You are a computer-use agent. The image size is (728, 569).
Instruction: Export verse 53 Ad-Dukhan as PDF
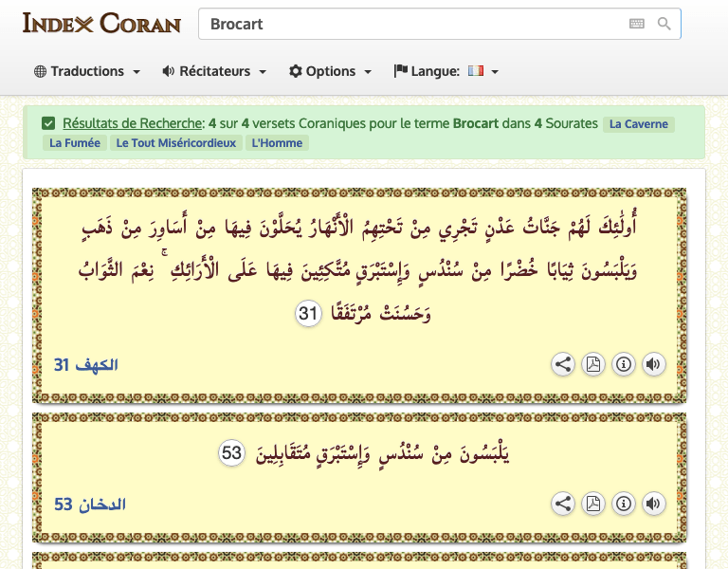593,504
